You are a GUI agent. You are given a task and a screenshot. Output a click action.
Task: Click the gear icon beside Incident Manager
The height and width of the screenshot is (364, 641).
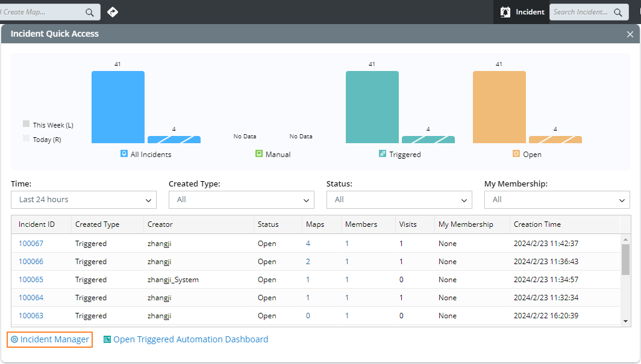click(14, 339)
